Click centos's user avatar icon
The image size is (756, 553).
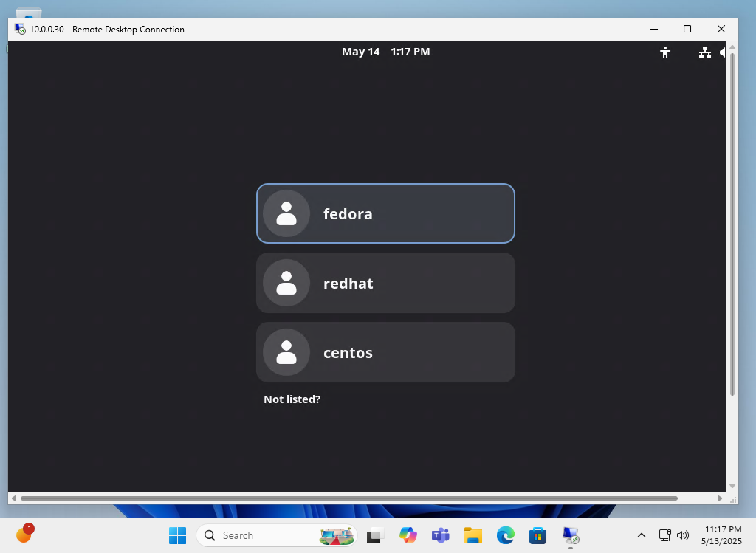(286, 352)
